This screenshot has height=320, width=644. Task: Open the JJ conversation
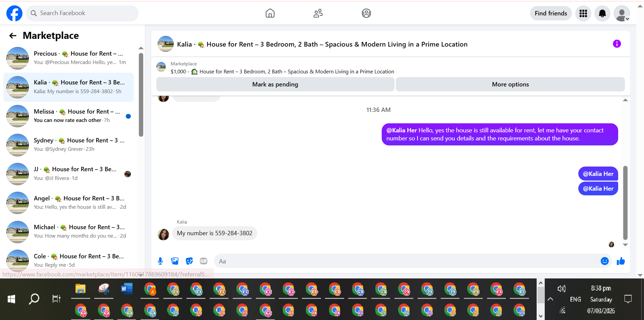coord(68,174)
